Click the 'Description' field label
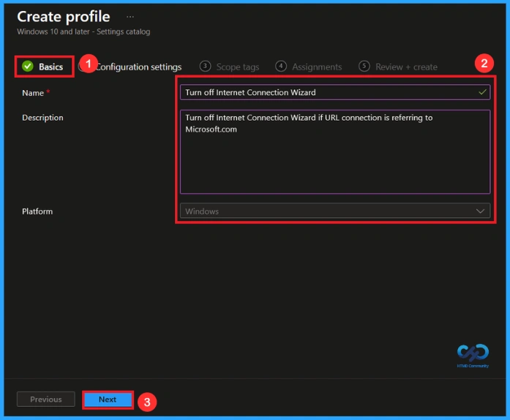The height and width of the screenshot is (420, 510). (42, 118)
